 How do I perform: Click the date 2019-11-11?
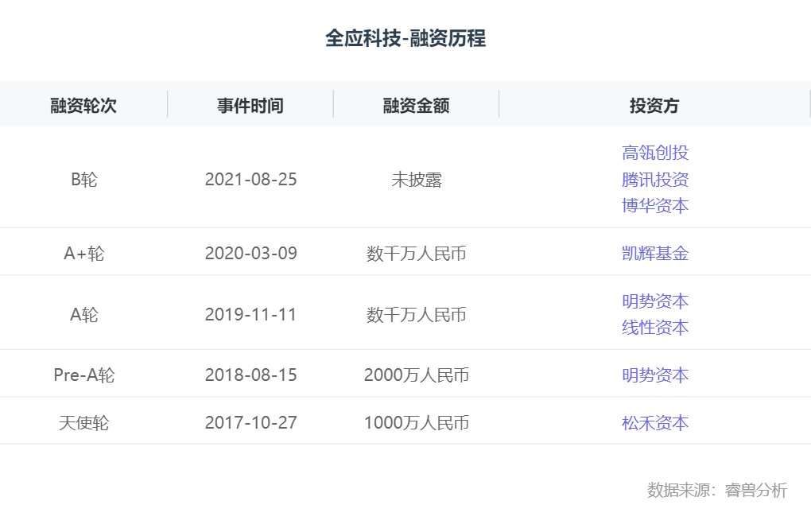[x=250, y=315]
